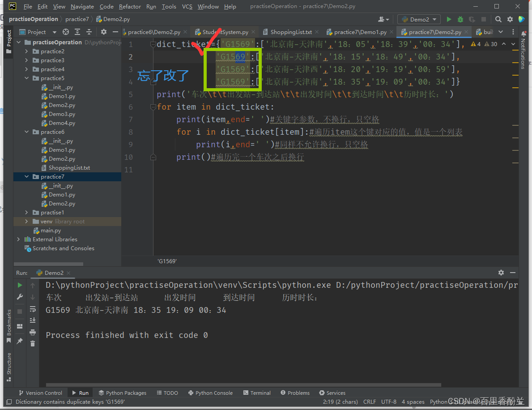Open Version Control tool window

tap(40, 393)
